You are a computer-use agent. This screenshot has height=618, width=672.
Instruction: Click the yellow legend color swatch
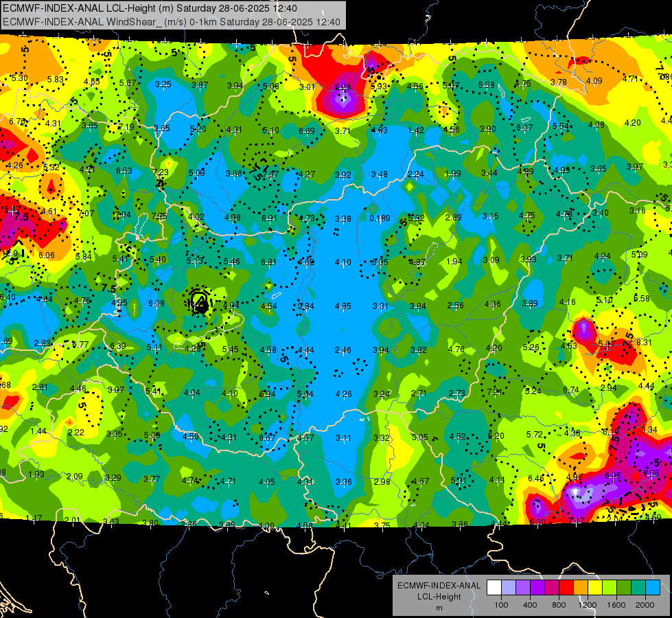(x=595, y=588)
